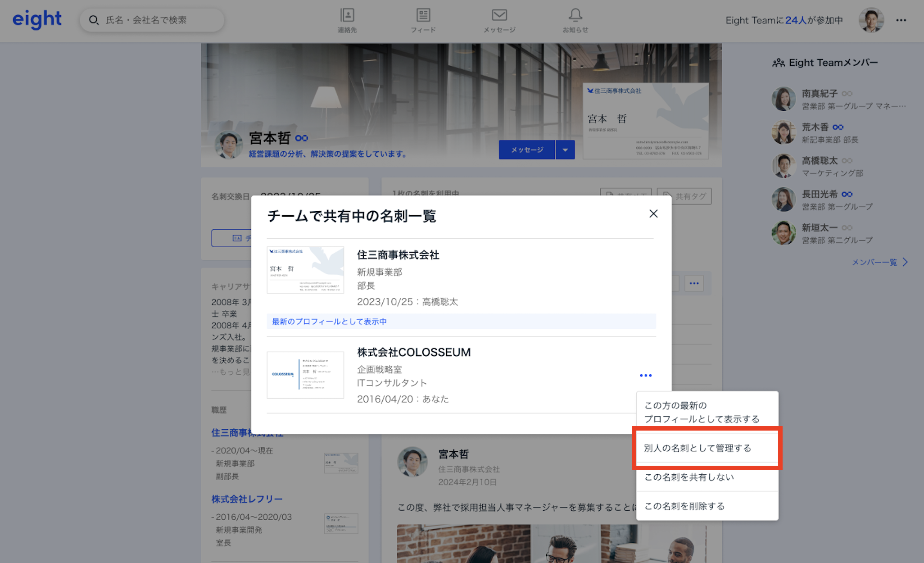Open 住三商事株式会社 card thumbnail in dialog
Viewport: 924px width, 563px height.
(305, 270)
